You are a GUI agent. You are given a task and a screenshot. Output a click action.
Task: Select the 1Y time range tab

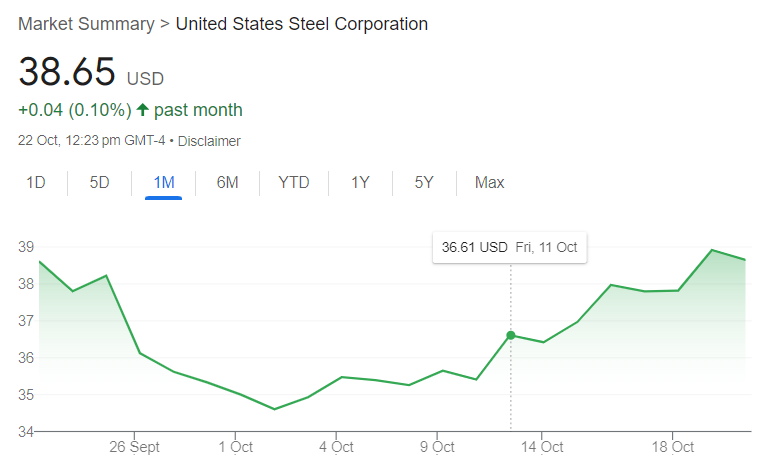(x=360, y=183)
